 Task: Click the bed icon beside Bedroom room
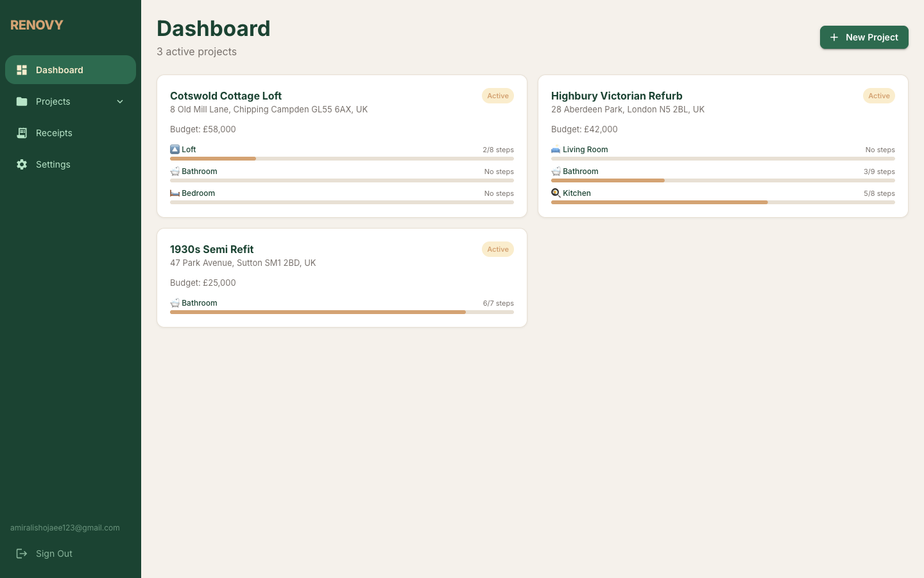point(175,193)
